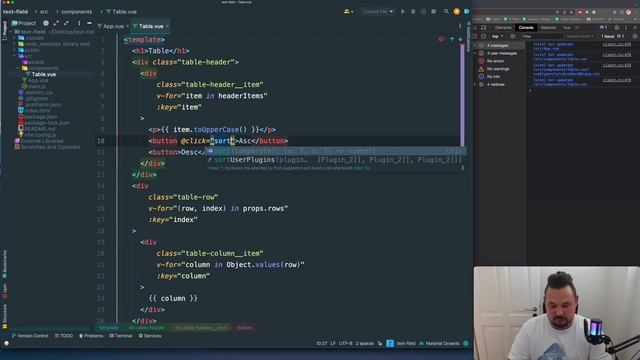The image size is (640, 360).
Task: Click the green circle icon at status bar end
Action: click(466, 343)
